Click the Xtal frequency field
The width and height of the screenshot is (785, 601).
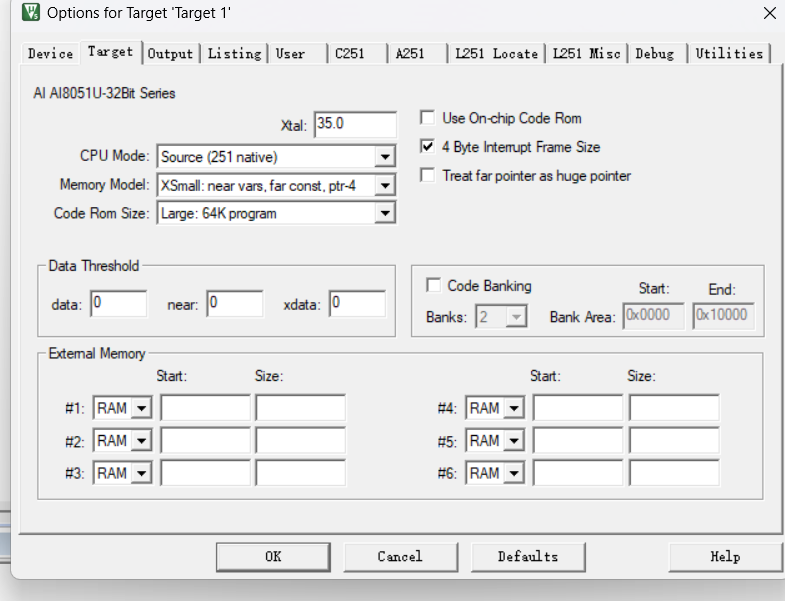(x=355, y=124)
